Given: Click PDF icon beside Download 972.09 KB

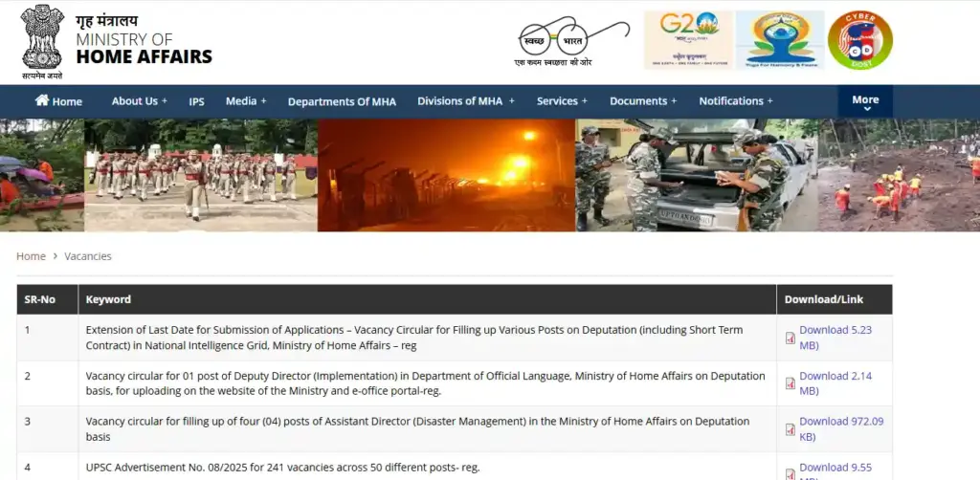Looking at the screenshot, I should [x=791, y=429].
